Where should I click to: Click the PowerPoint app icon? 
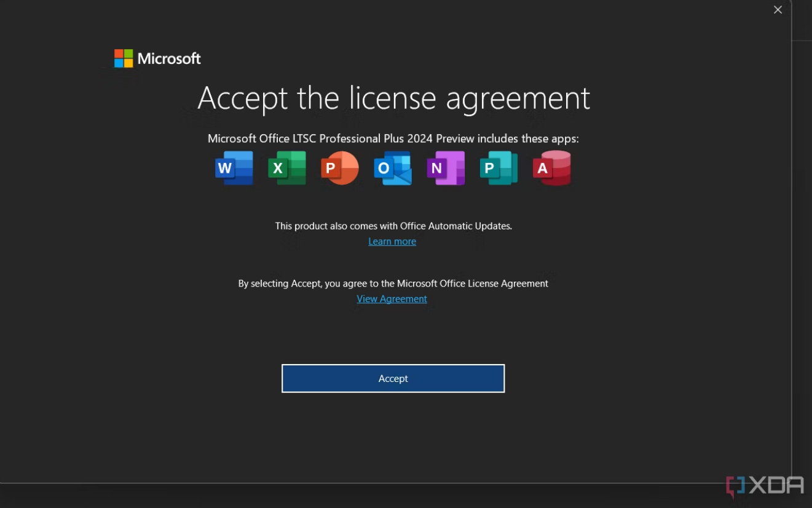[x=340, y=168]
